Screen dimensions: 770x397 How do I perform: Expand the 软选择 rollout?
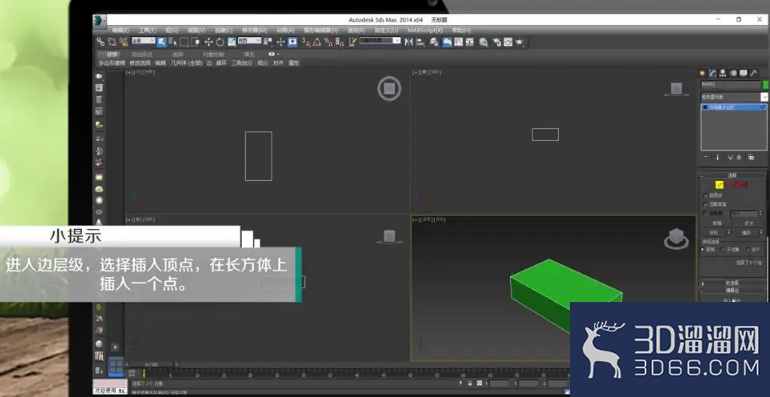tap(733, 283)
